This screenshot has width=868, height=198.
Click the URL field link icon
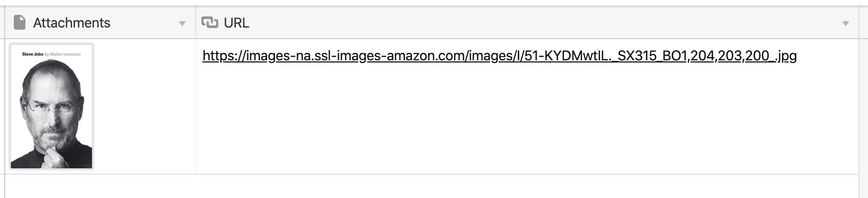210,22
